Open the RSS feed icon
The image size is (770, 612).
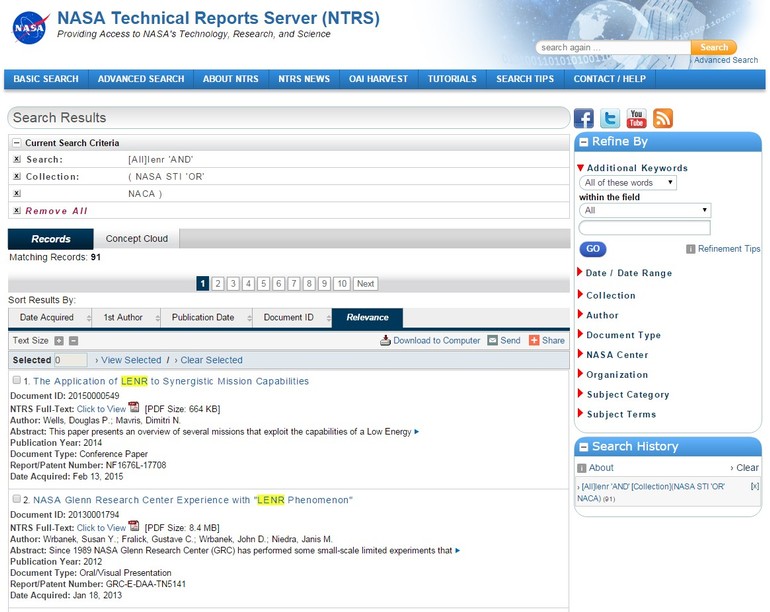pos(663,118)
